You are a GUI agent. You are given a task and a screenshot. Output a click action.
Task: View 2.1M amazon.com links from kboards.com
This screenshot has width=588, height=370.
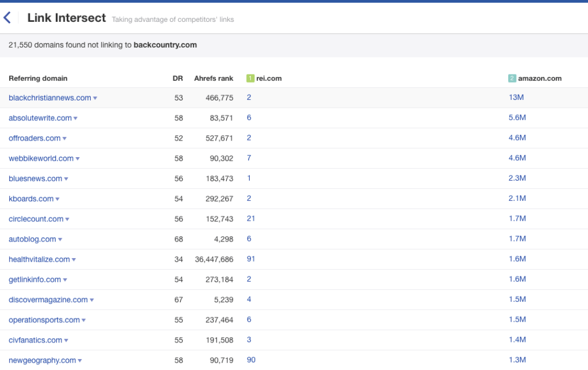(517, 198)
